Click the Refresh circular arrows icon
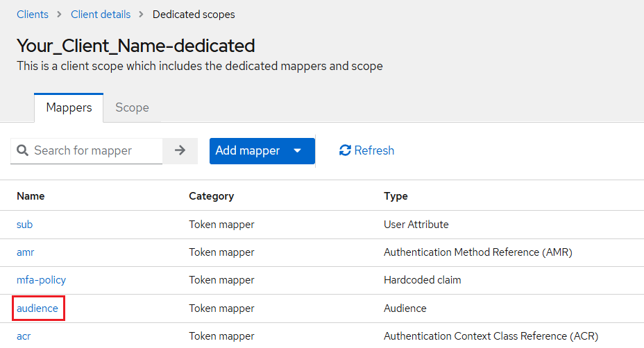Viewport: 644px width, 348px height. point(345,150)
